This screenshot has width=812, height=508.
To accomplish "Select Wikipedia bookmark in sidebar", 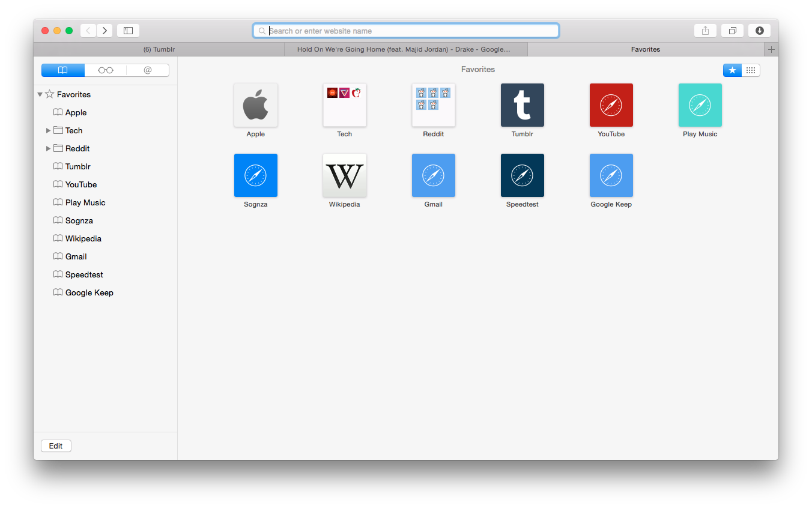I will [105, 238].
